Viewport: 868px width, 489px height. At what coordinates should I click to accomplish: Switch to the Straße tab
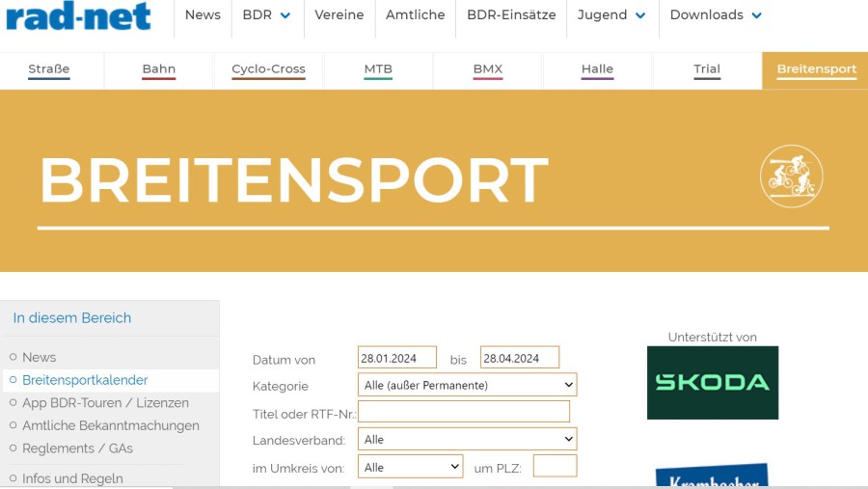[49, 69]
